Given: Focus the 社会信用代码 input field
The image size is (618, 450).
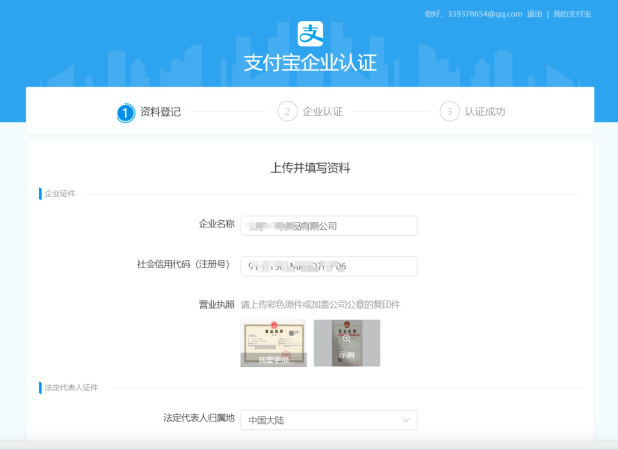Looking at the screenshot, I should [329, 266].
